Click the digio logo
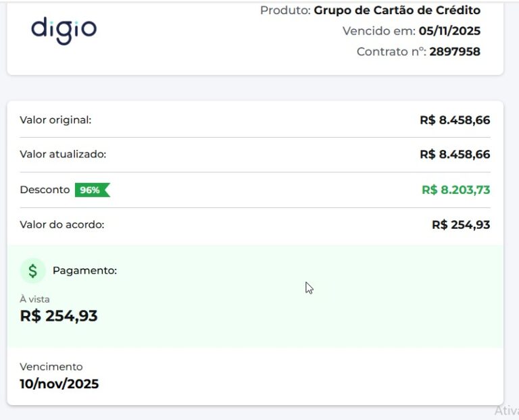The width and height of the screenshot is (519, 420). coord(64,30)
